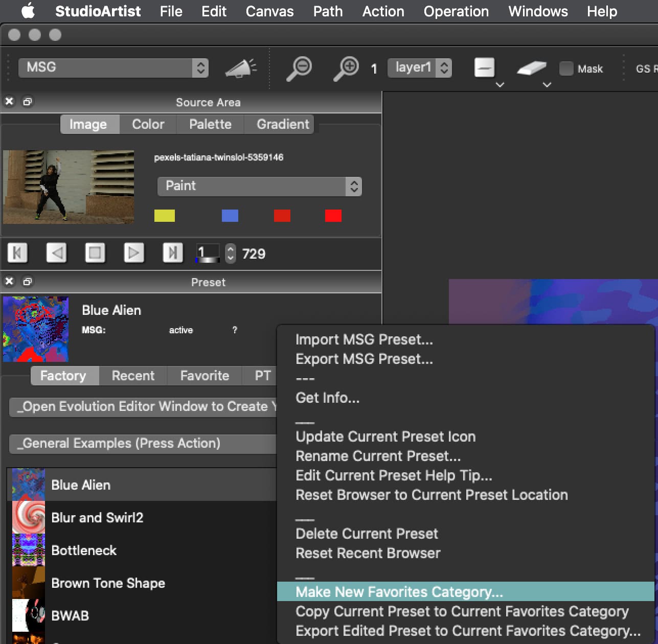Click the eraser icon in the toolbar

pos(531,68)
